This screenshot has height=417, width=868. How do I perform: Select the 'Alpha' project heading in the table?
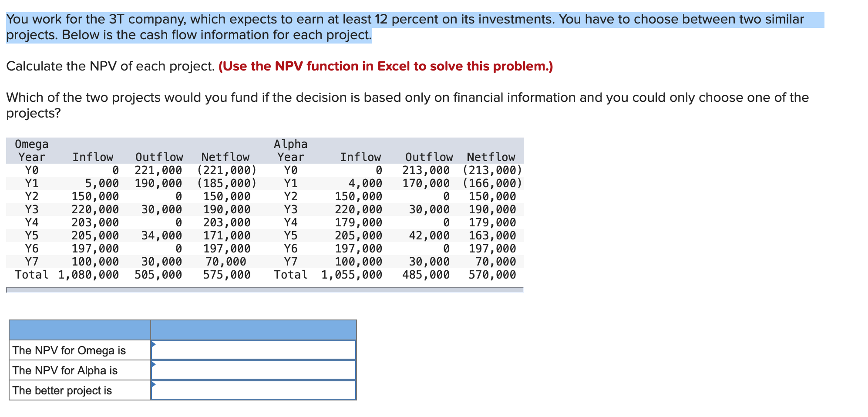pos(291,144)
